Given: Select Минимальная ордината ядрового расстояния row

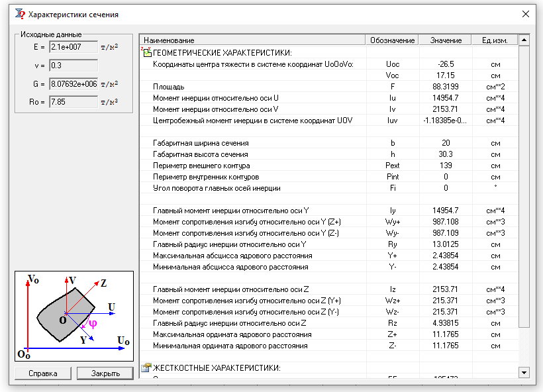Looking at the screenshot, I should [x=329, y=346].
